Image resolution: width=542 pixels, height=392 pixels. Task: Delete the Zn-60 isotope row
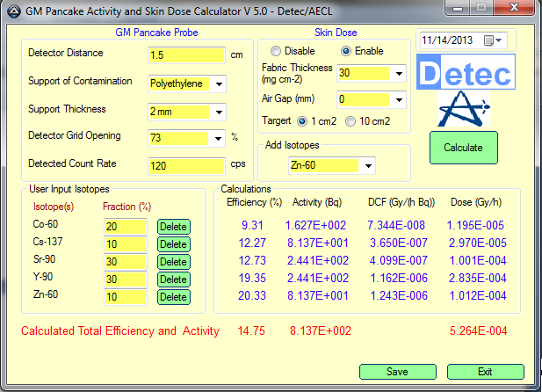click(174, 297)
